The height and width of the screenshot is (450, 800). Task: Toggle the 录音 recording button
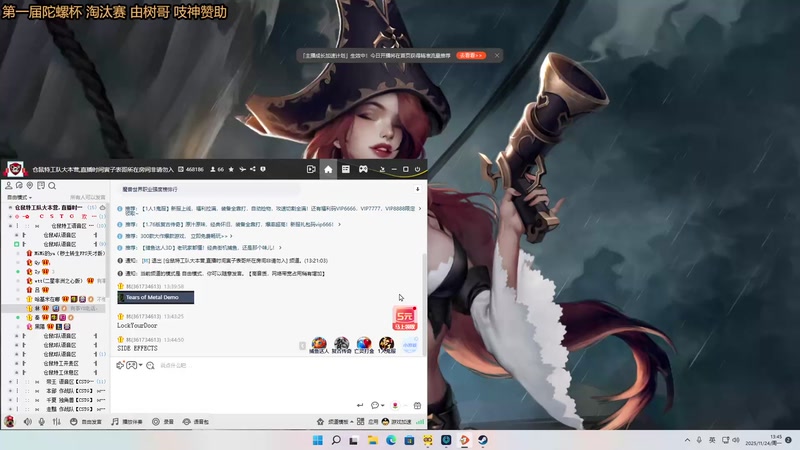163,421
